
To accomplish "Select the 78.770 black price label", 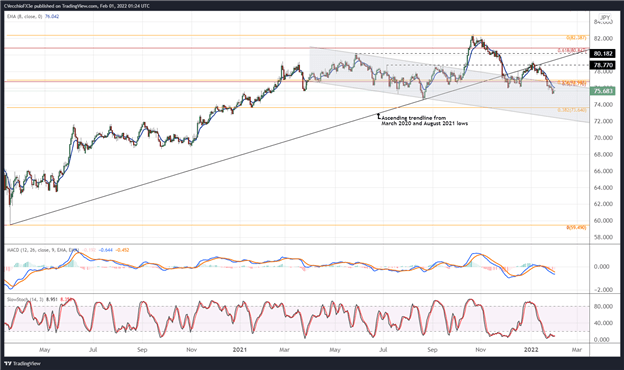I will 603,65.
